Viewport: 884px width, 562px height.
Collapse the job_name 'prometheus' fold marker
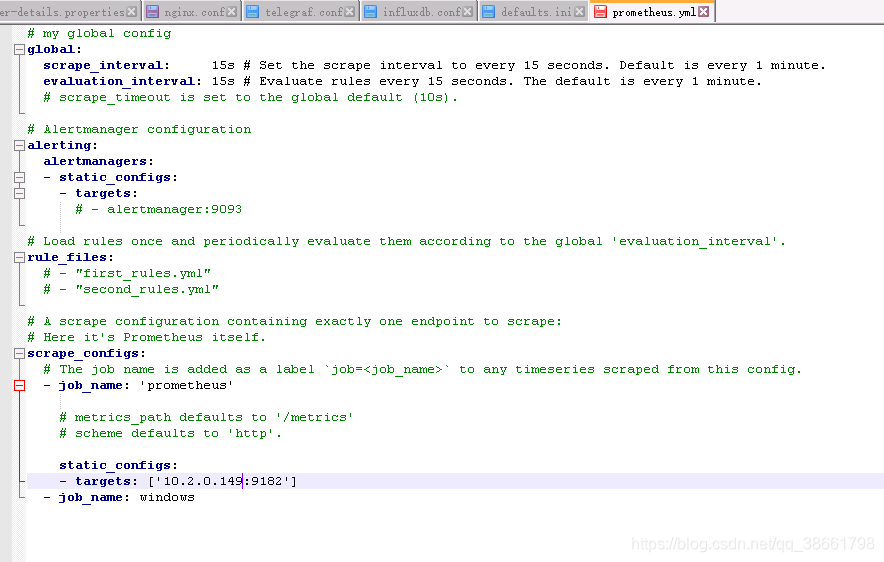19,386
